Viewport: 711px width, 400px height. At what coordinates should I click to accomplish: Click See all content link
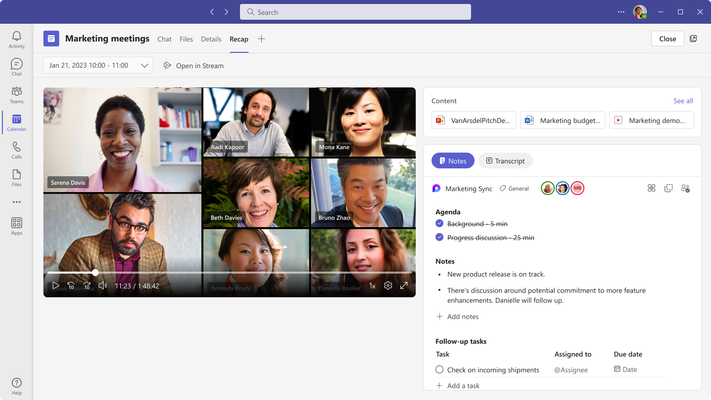683,101
